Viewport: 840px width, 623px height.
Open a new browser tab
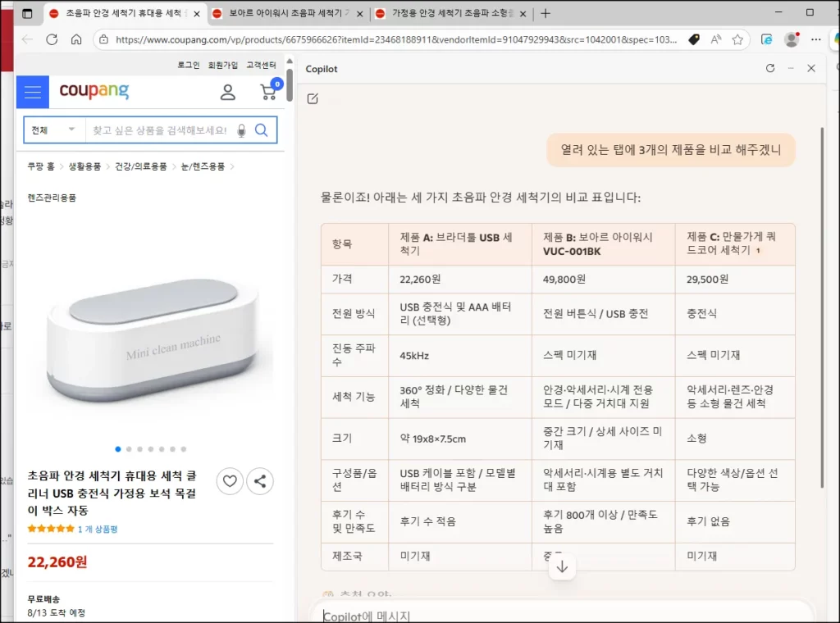click(x=546, y=13)
